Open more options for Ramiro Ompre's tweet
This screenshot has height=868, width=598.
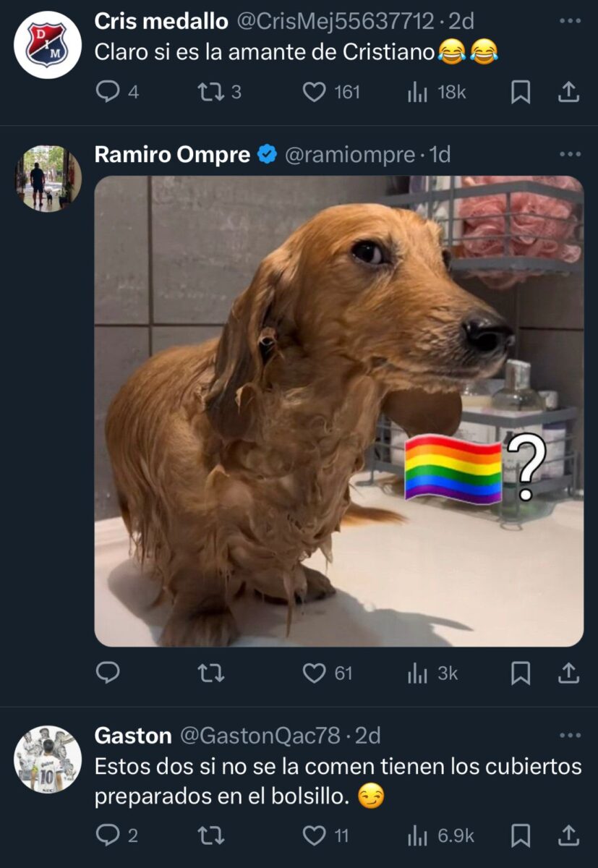pyautogui.click(x=570, y=154)
